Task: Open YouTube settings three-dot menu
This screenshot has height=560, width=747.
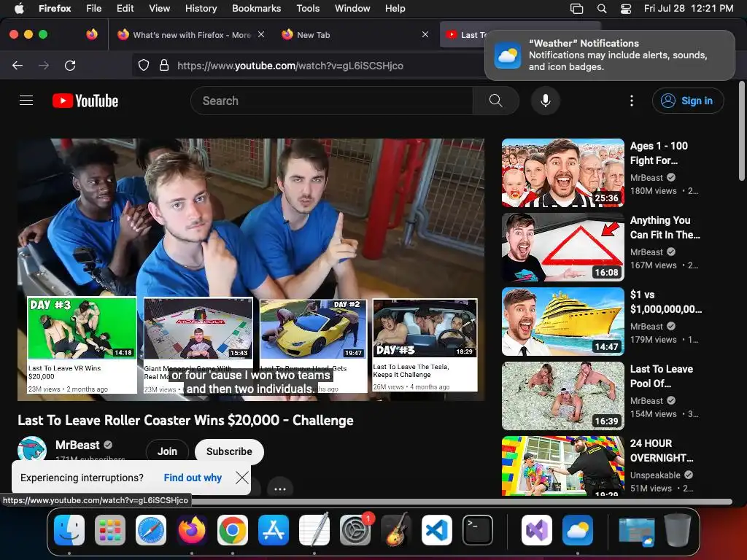Action: 632,101
